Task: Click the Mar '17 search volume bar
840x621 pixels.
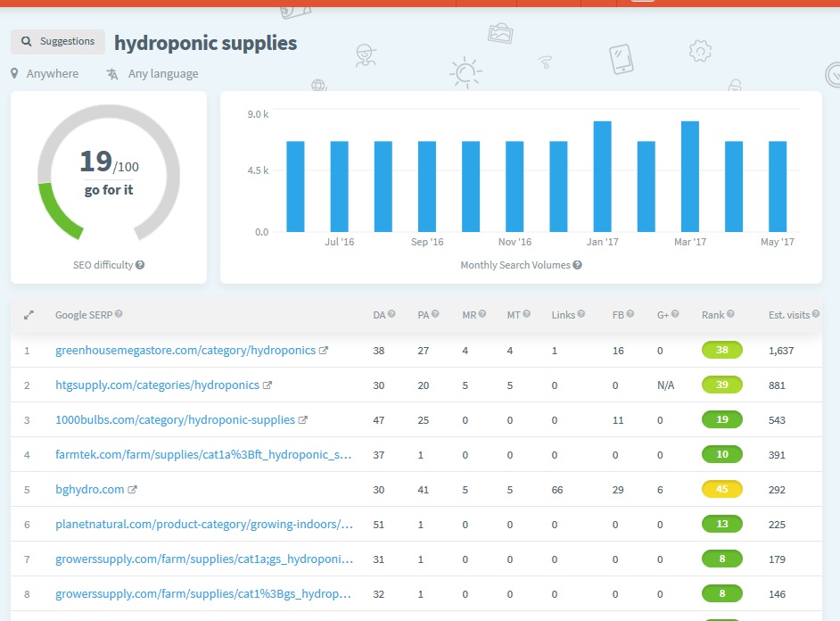Action: (690, 177)
